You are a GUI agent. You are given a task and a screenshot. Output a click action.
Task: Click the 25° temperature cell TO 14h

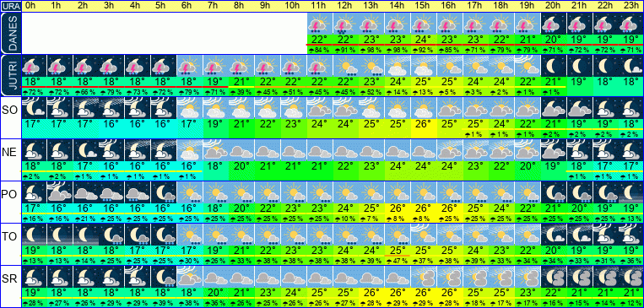pos(397,250)
